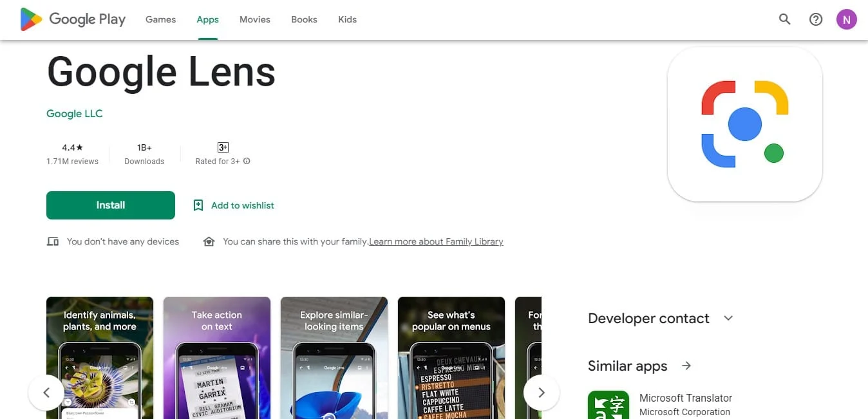Open the search icon in header
The width and height of the screenshot is (868, 419).
pos(784,19)
